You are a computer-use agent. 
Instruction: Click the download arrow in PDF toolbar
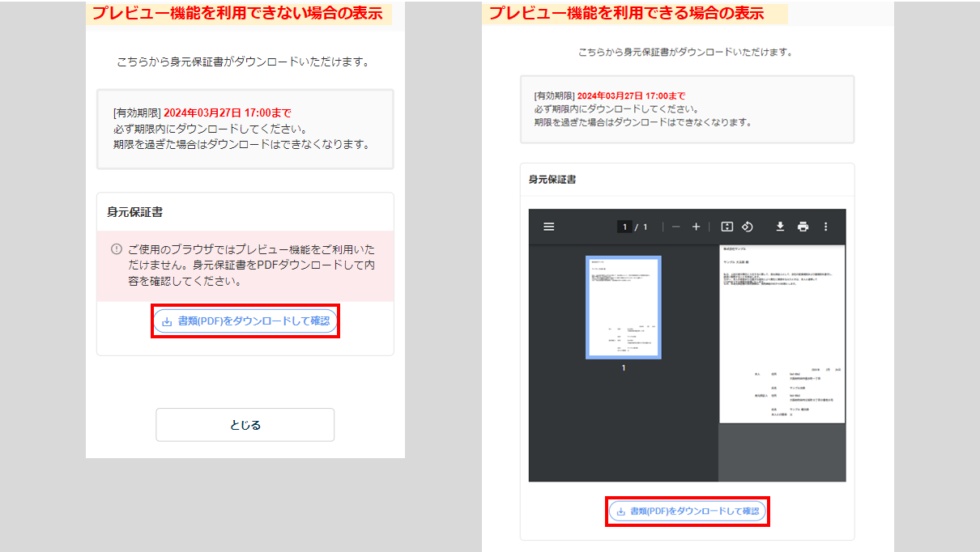(x=780, y=227)
